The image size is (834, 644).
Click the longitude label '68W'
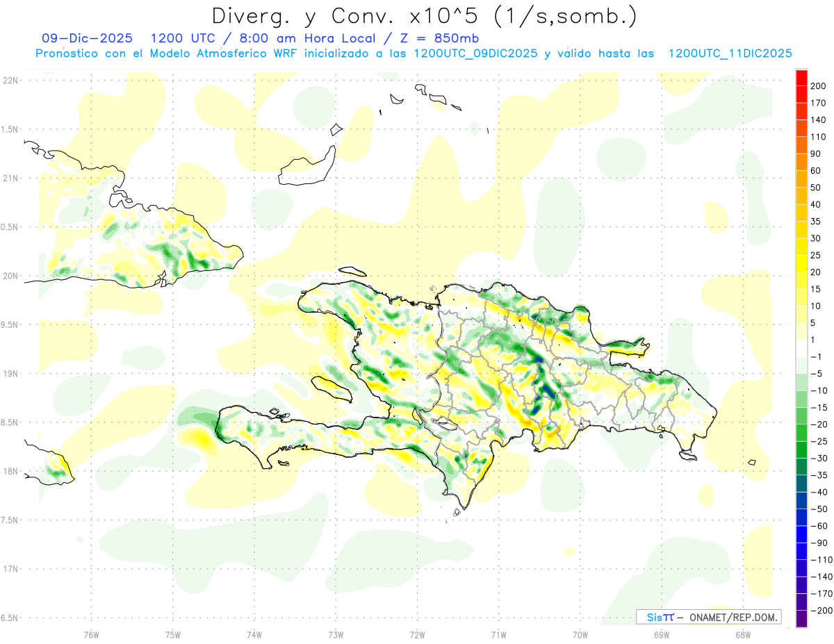coord(742,634)
